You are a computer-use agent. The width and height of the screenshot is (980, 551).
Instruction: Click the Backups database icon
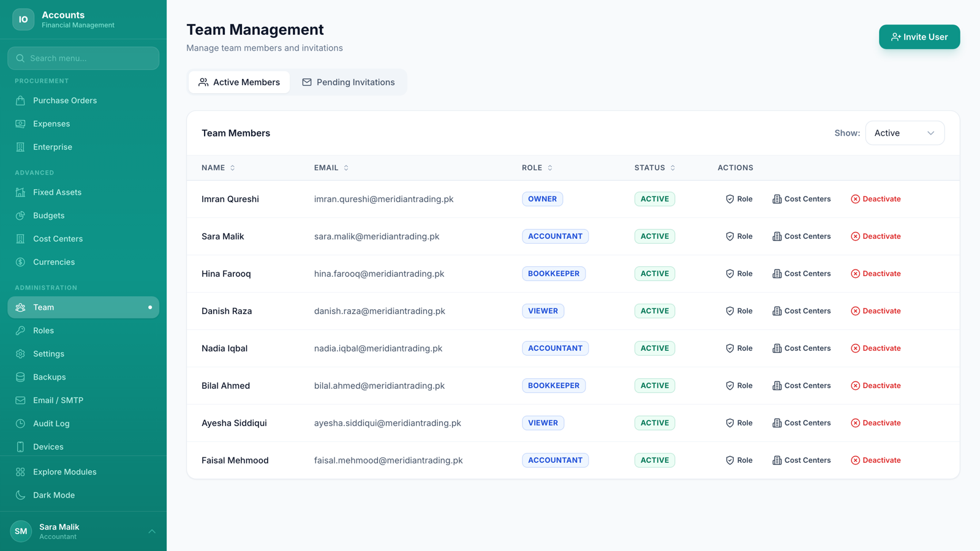tap(20, 377)
